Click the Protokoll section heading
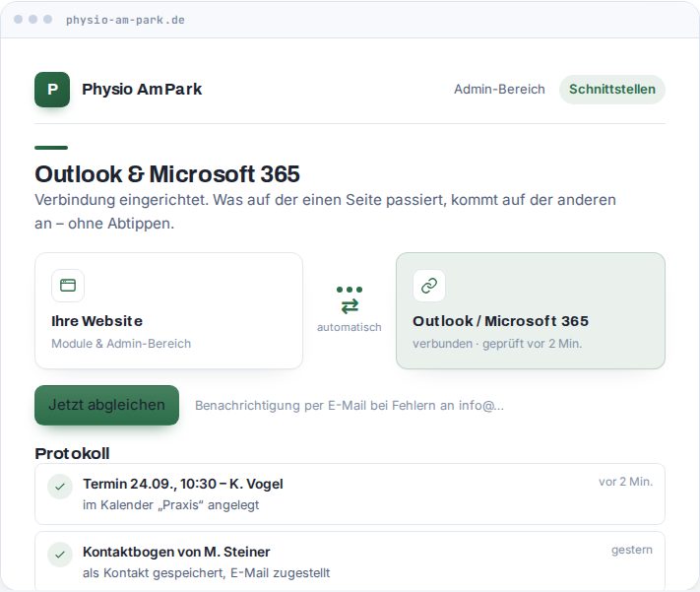 click(72, 453)
